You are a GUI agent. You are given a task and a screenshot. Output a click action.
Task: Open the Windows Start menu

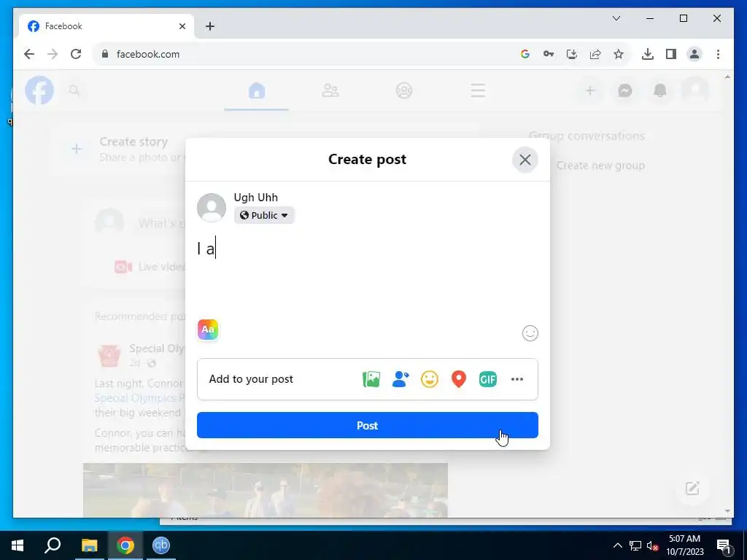coord(18,545)
